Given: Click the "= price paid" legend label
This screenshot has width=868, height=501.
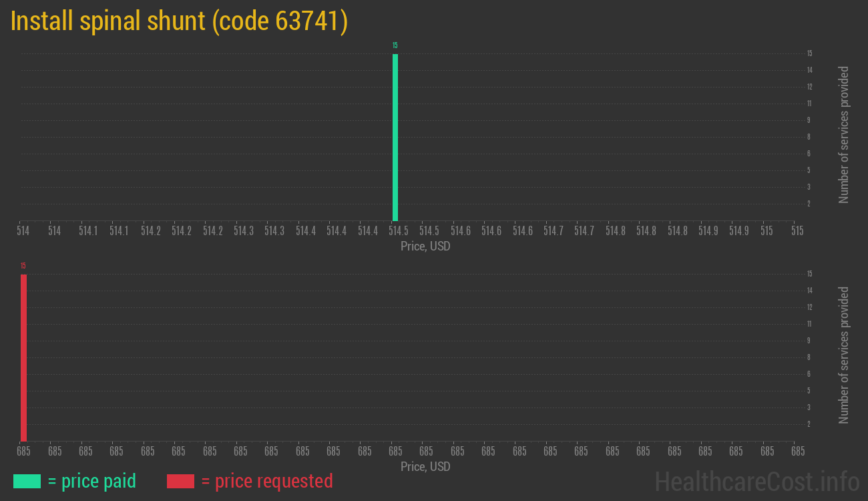Looking at the screenshot, I should [92, 481].
